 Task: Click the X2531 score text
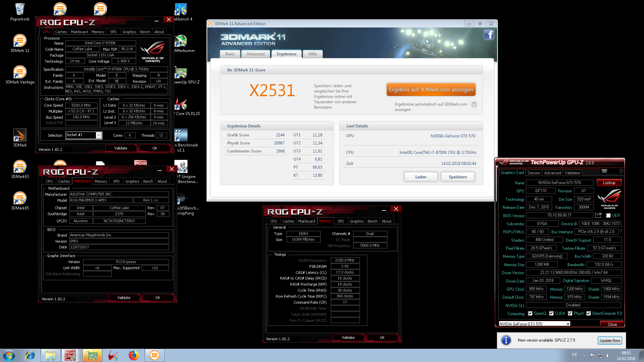pyautogui.click(x=272, y=90)
